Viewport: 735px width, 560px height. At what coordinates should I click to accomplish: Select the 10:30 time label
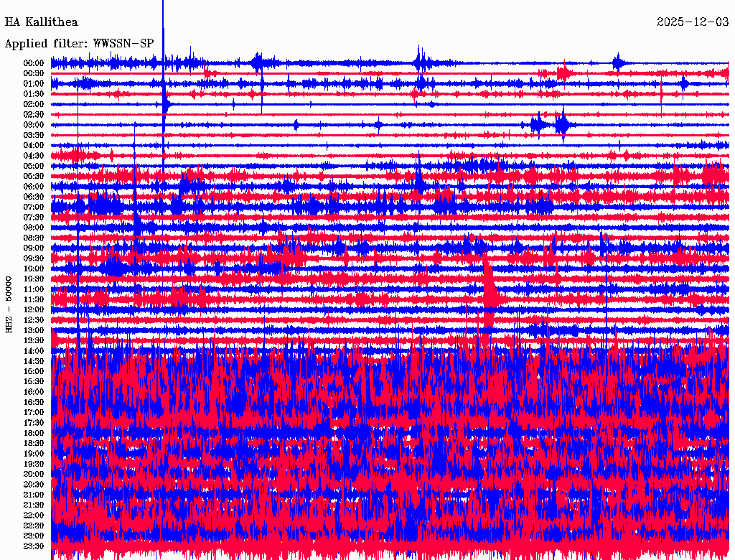(34, 279)
